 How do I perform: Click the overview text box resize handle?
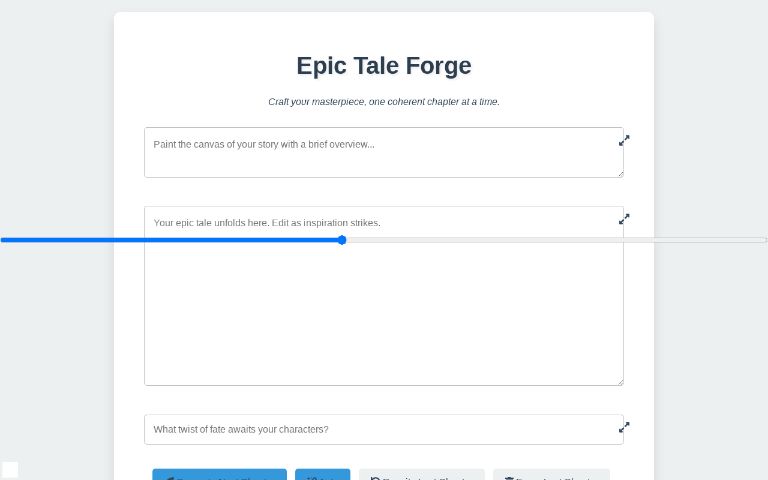click(x=620, y=174)
